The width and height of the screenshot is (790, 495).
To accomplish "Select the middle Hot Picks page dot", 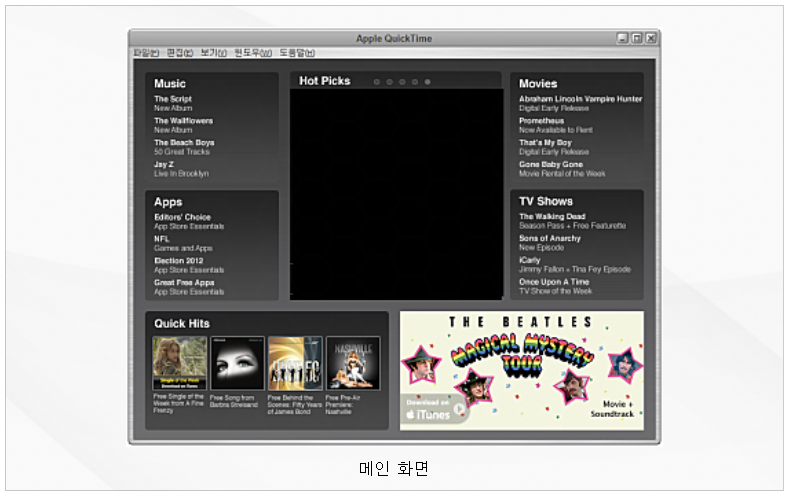I will 402,82.
